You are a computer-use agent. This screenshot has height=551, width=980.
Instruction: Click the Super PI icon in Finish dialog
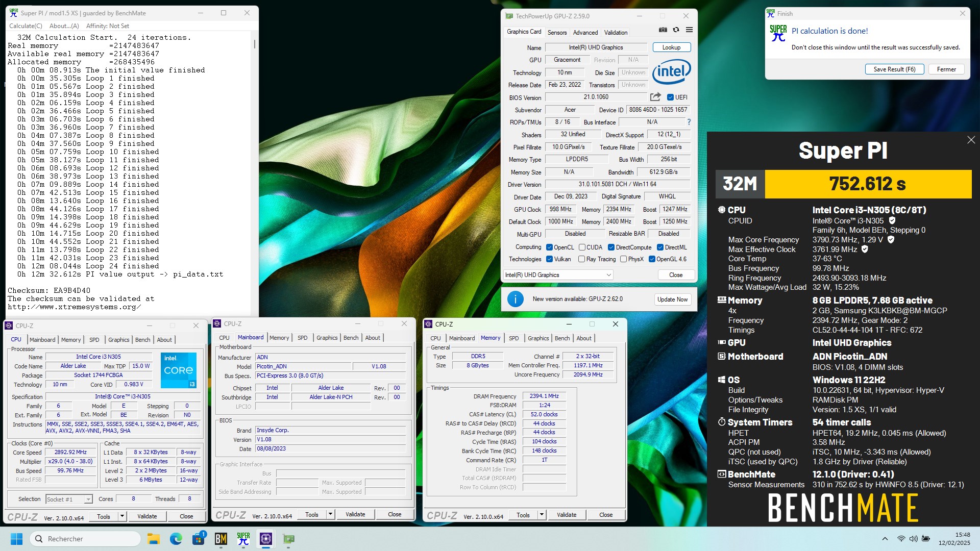pyautogui.click(x=778, y=33)
